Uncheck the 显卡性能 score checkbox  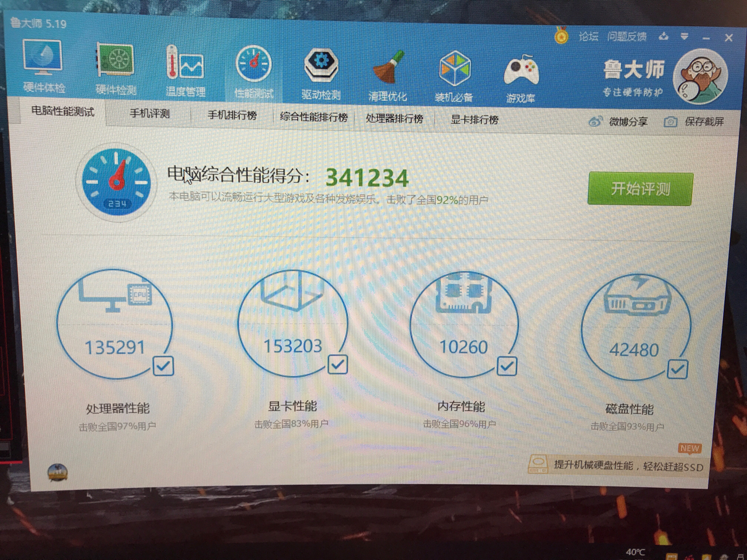[x=337, y=365]
